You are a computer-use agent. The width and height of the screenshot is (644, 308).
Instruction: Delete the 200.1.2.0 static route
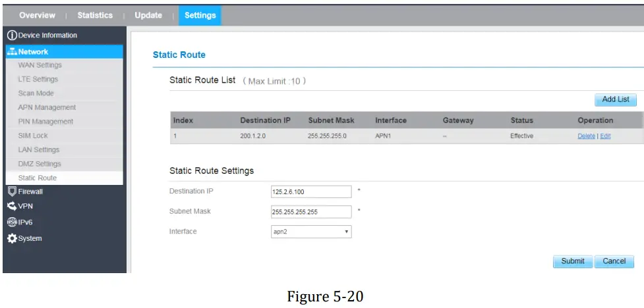[x=586, y=136]
